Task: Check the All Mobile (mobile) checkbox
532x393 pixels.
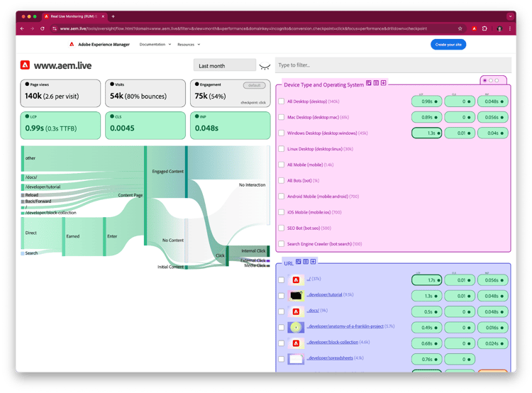Action: (x=282, y=165)
